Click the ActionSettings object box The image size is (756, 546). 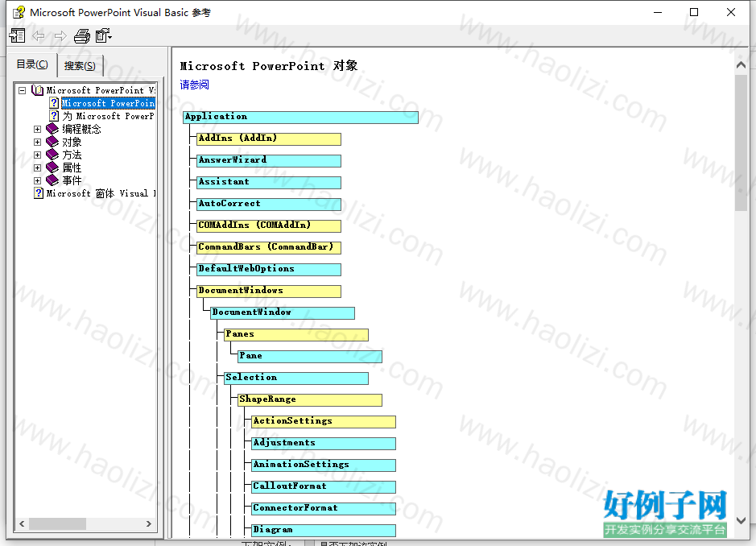pyautogui.click(x=324, y=421)
